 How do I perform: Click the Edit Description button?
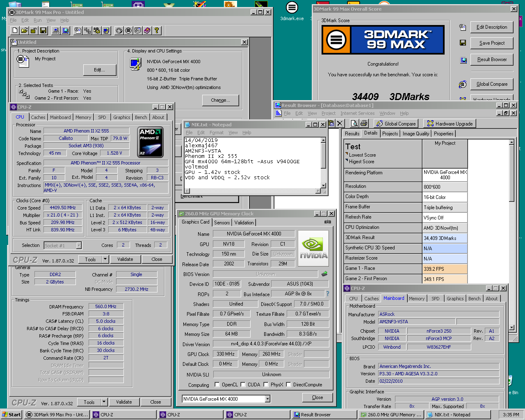click(492, 27)
